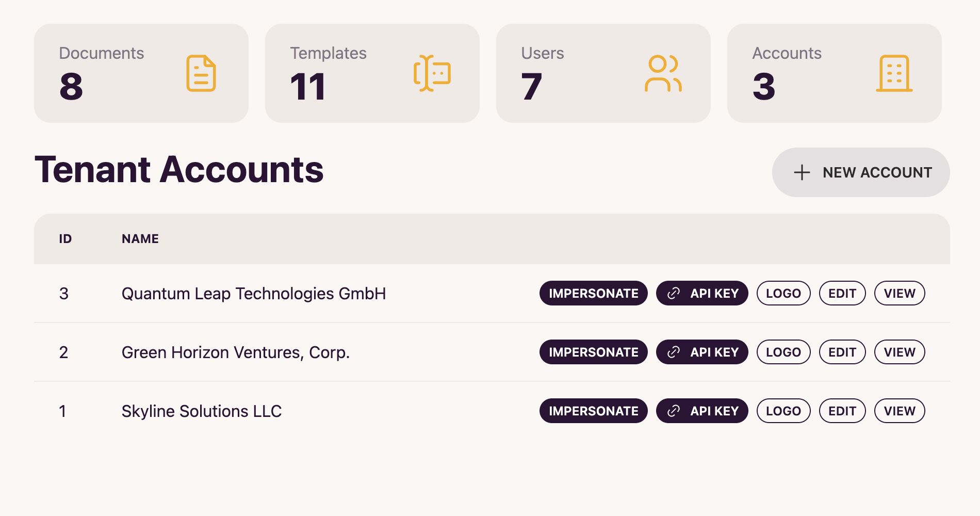Open the Templates summary card
Image resolution: width=980 pixels, height=516 pixels.
click(372, 73)
